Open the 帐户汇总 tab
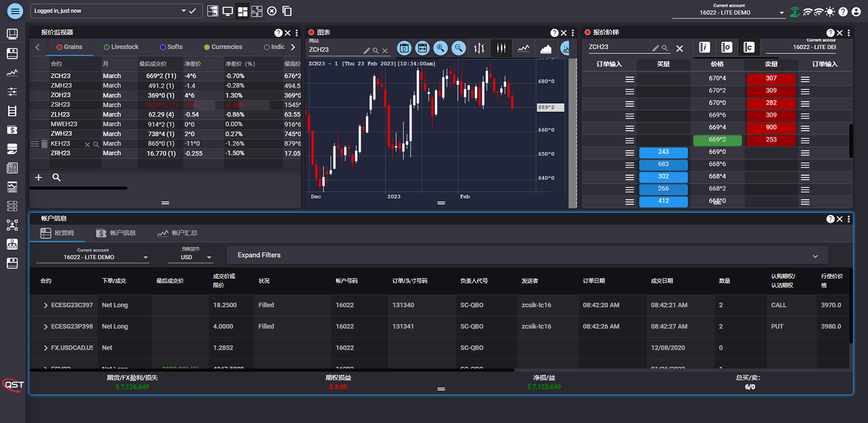This screenshot has width=868, height=423. (177, 233)
